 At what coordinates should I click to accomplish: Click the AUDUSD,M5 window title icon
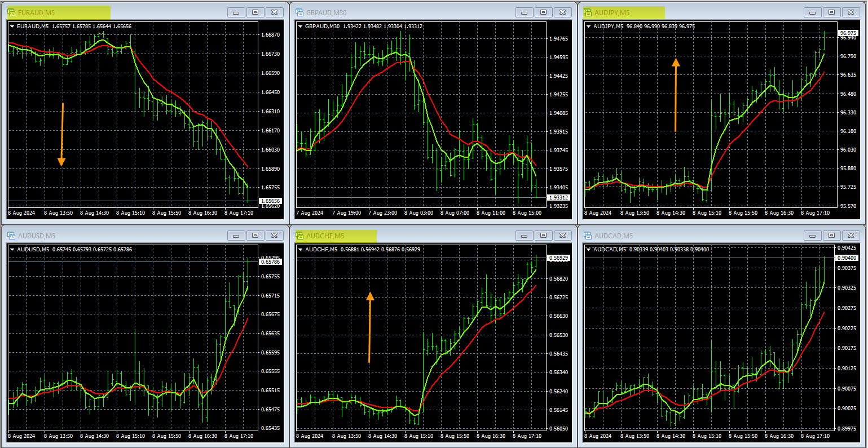tap(11, 236)
